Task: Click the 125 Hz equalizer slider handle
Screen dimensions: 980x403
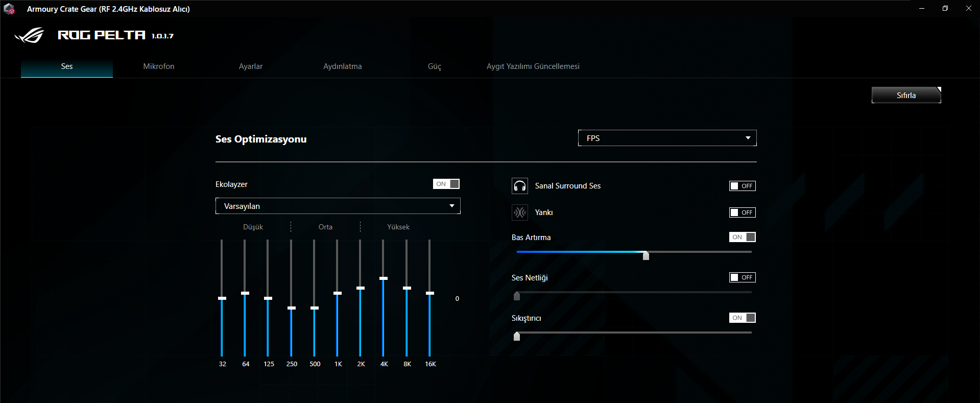Action: pyautogui.click(x=268, y=298)
